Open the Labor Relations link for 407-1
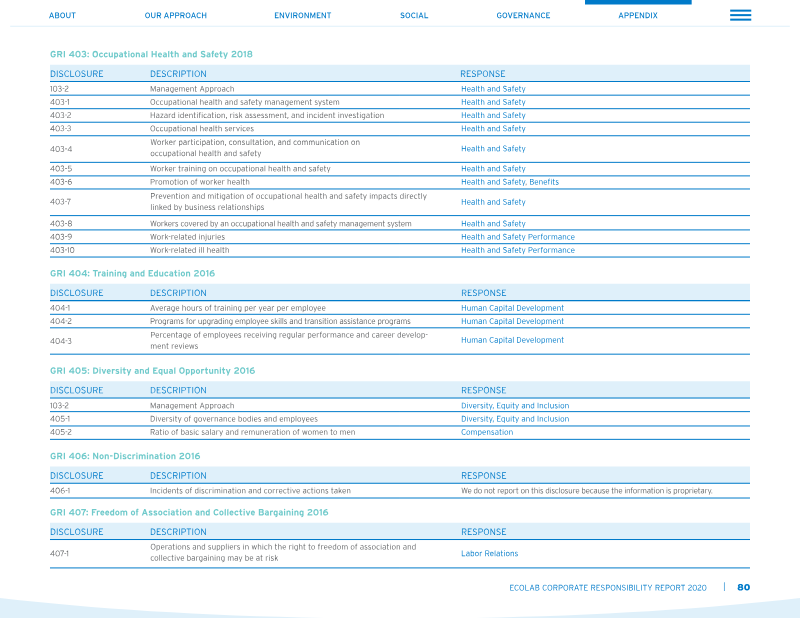 [489, 553]
